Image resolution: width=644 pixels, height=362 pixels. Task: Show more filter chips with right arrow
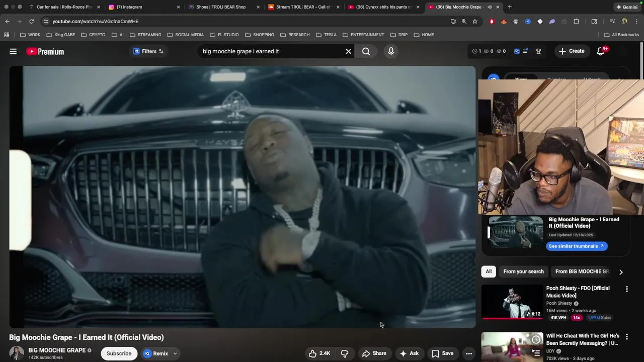pos(621,272)
